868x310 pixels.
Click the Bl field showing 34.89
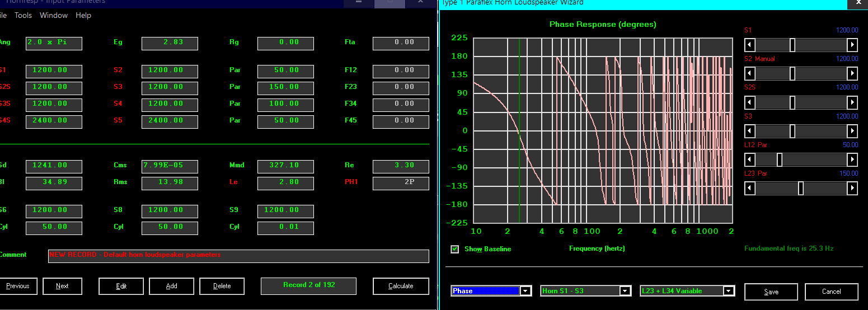[54, 183]
